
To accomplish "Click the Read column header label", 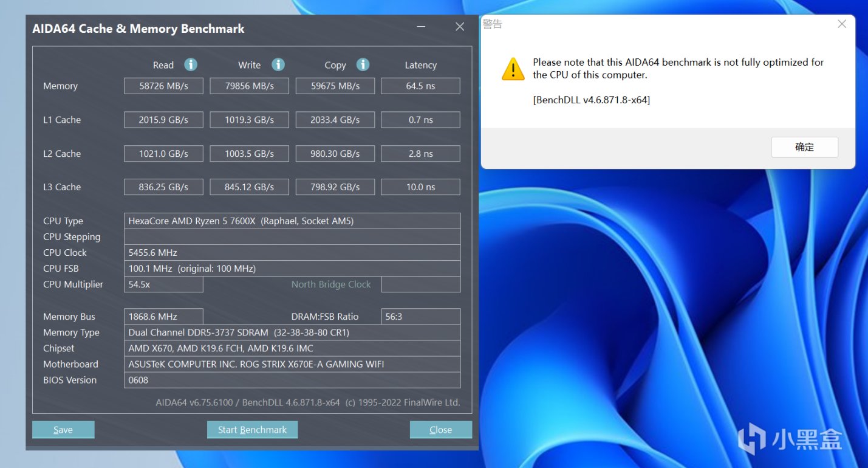I will tap(163, 65).
